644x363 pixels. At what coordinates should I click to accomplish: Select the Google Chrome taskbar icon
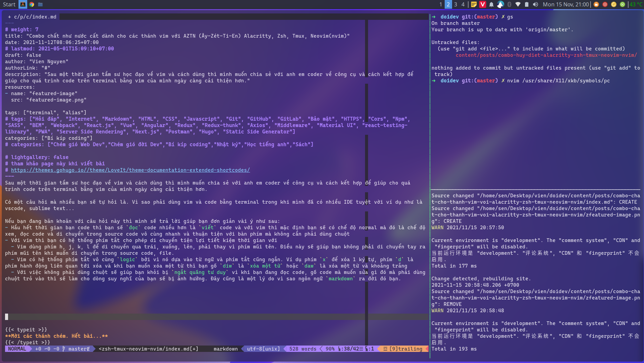(31, 4)
